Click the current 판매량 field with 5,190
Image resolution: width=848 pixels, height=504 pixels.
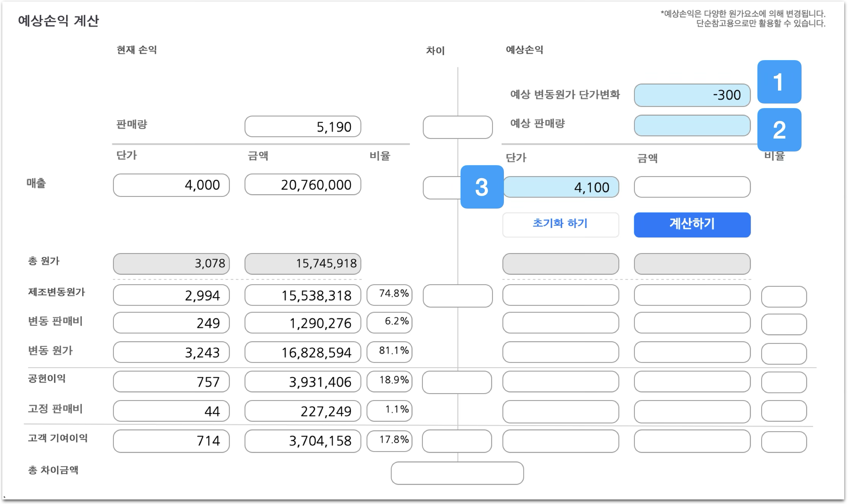click(303, 126)
